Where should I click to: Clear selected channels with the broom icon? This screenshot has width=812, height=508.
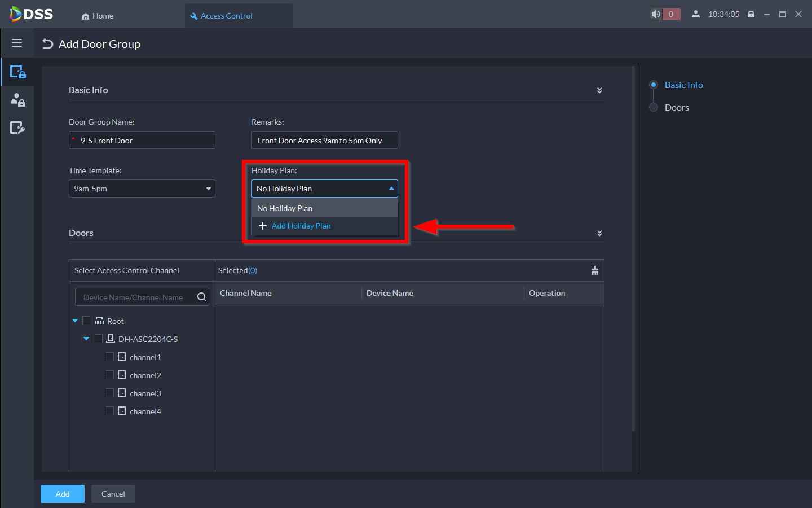tap(594, 270)
